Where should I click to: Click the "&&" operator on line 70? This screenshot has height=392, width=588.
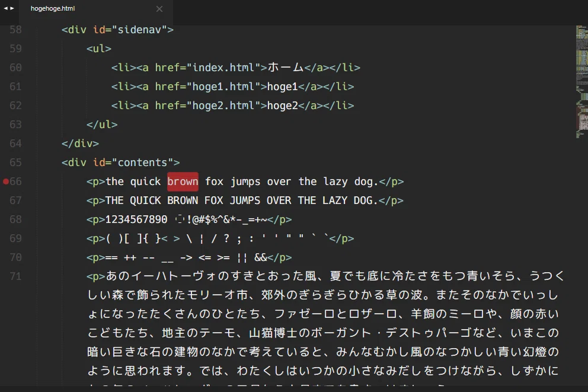261,257
